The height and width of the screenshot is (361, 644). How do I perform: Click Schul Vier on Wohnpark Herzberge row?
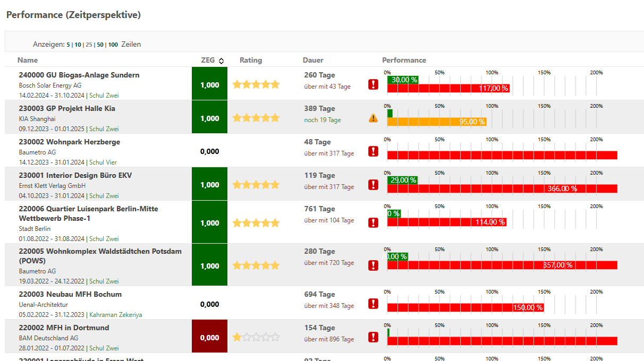click(103, 162)
